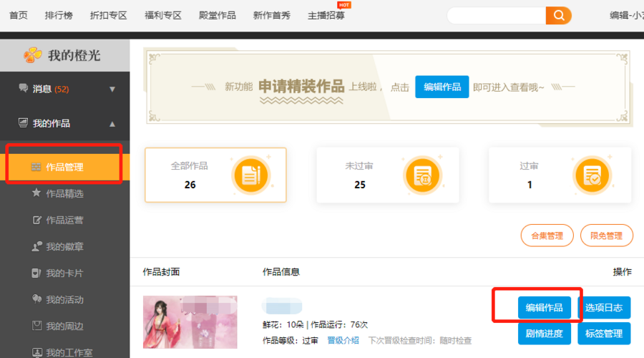Image resolution: width=644 pixels, height=358 pixels.
Task: Open the 排行榜 top menu item
Action: pyautogui.click(x=59, y=15)
